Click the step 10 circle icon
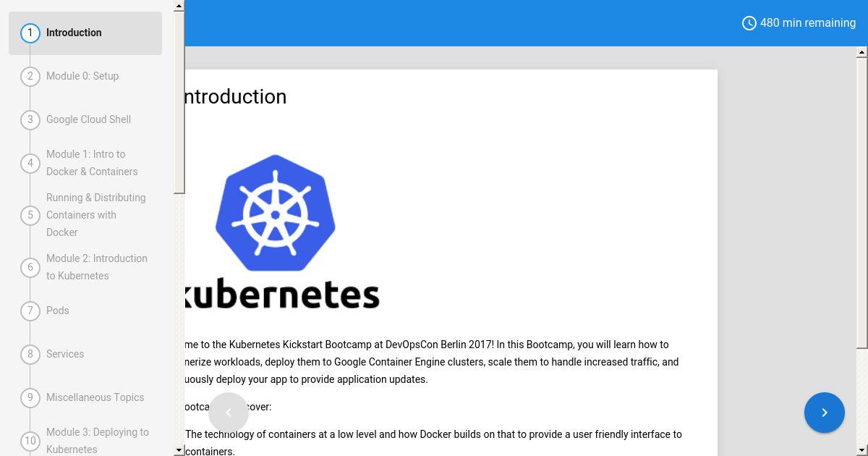This screenshot has width=868, height=456. point(30,441)
